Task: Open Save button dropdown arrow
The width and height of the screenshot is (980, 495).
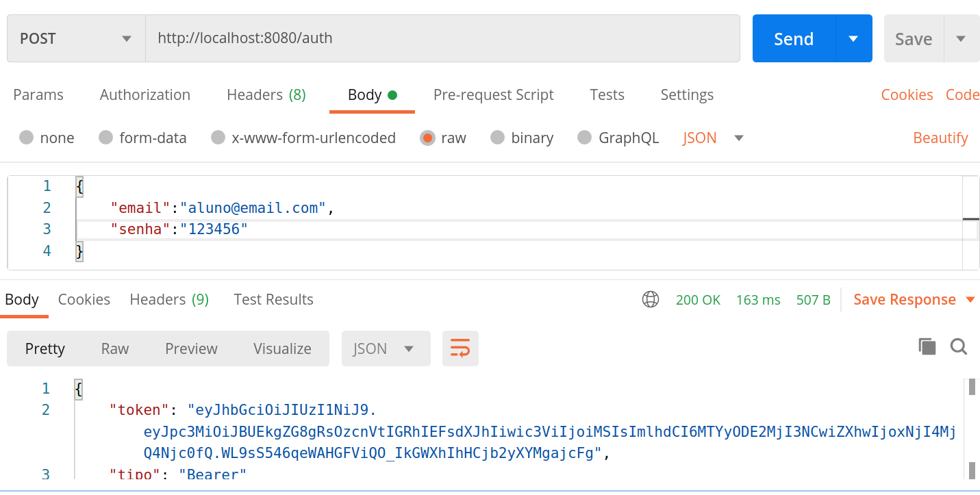Action: (x=961, y=38)
